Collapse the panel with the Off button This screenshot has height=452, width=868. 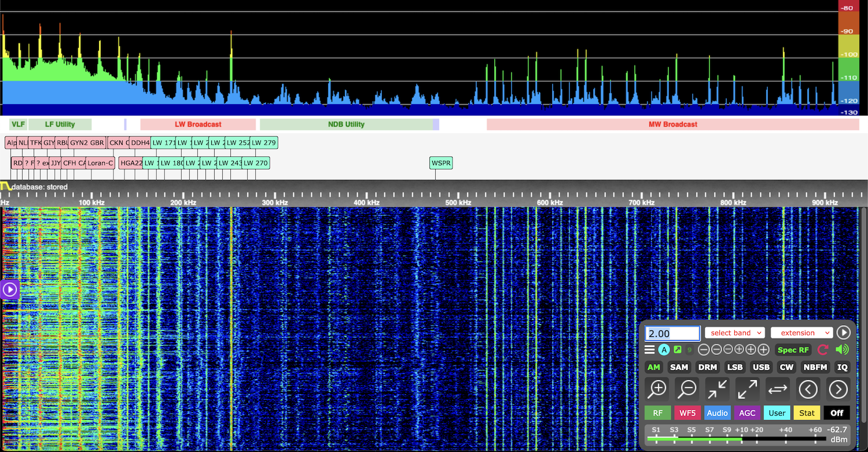[837, 413]
